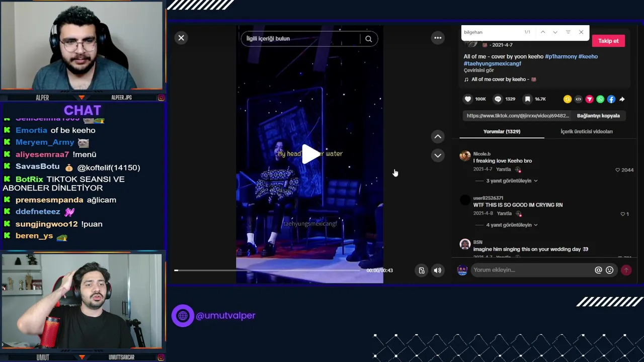Switch to İçerik üreticisi videoları tab
Screen dimensions: 644x362
[587, 131]
